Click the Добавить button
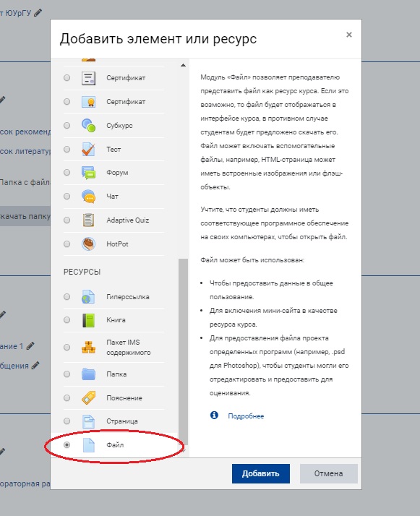Image resolution: width=420 pixels, height=516 pixels. [261, 473]
